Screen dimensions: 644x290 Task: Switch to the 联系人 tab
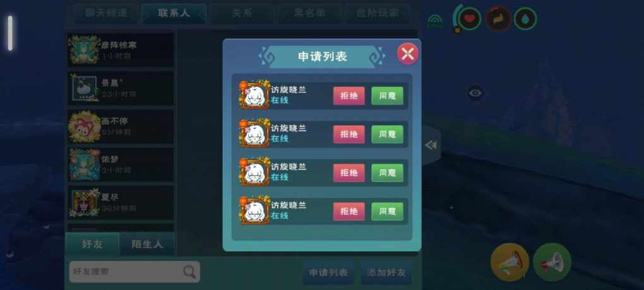[174, 13]
